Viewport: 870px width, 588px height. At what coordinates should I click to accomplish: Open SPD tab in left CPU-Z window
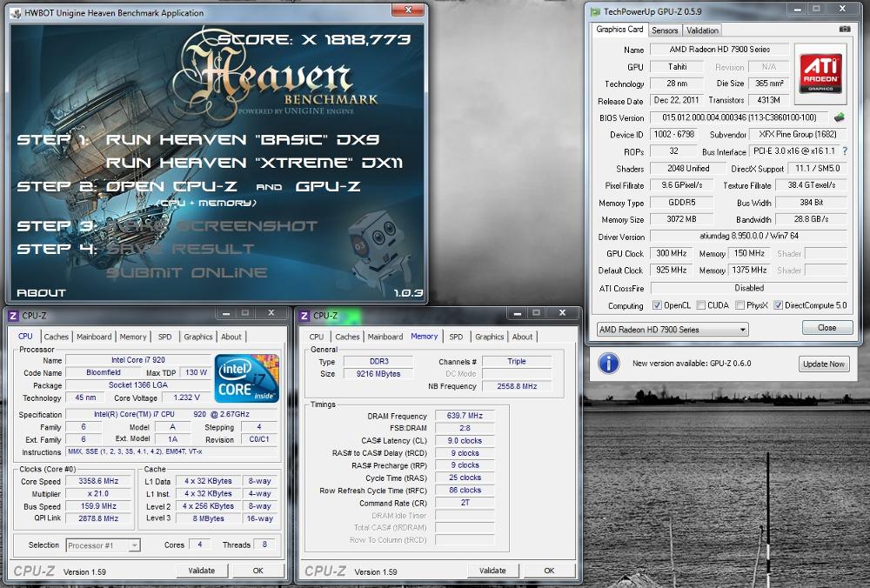coord(164,337)
